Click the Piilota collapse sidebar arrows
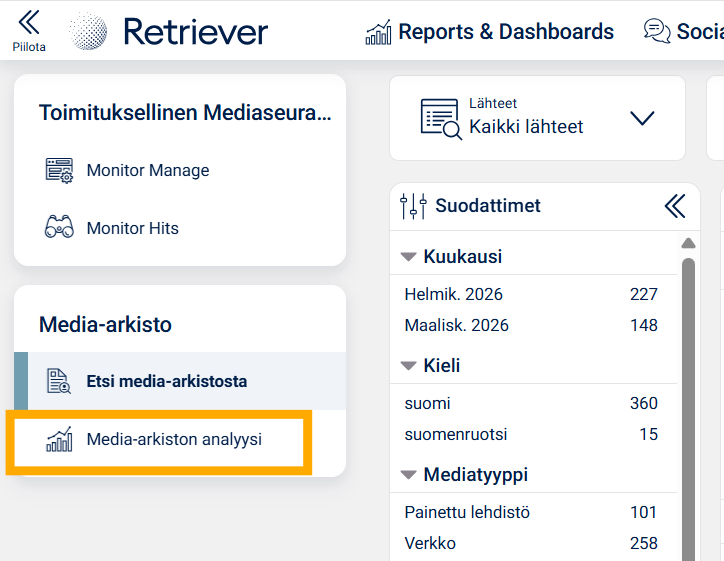724x561 pixels. pyautogui.click(x=29, y=23)
